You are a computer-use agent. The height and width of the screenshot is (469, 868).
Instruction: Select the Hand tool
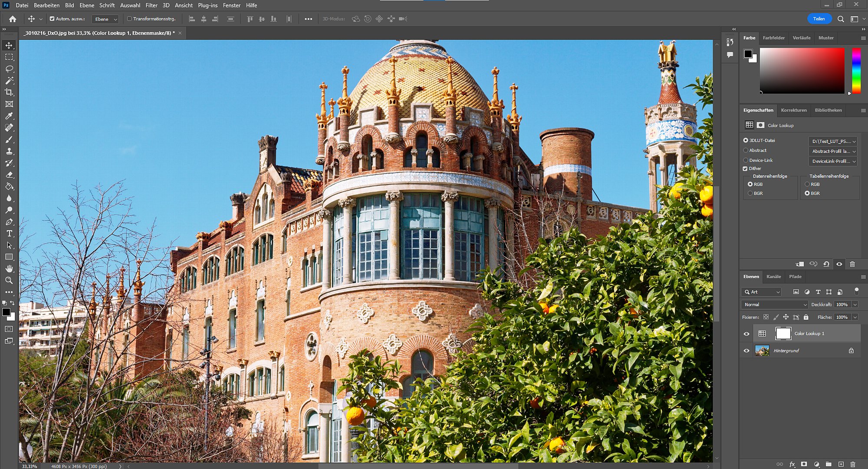[x=9, y=269]
